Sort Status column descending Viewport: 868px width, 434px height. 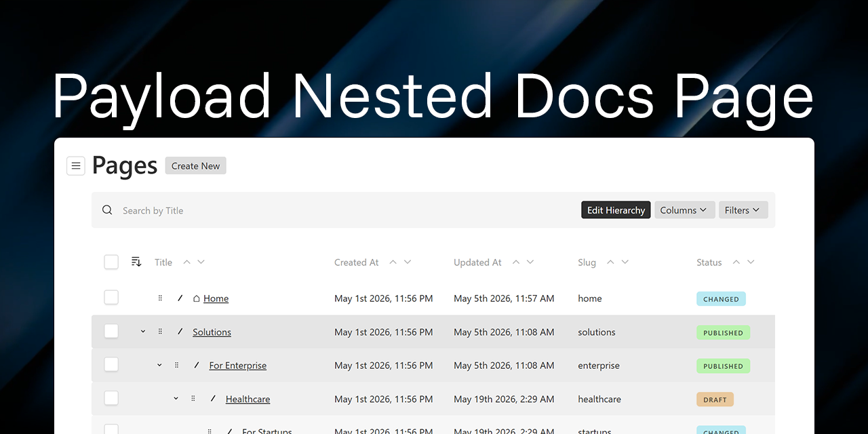click(x=751, y=262)
